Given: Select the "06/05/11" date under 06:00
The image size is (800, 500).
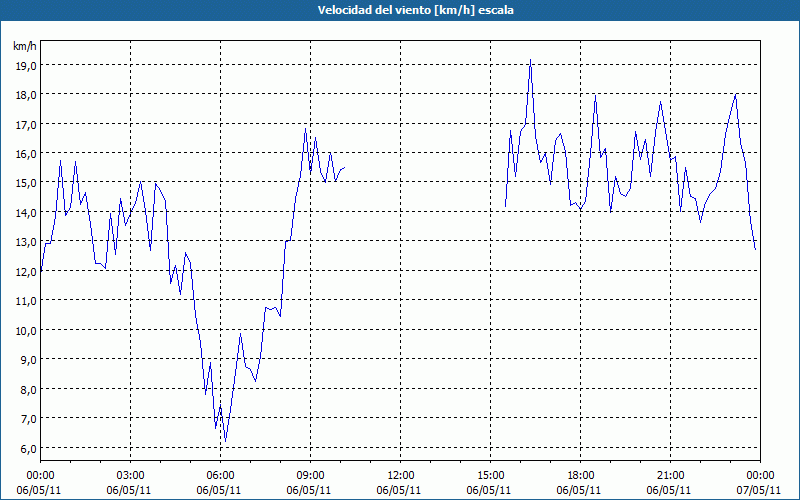Looking at the screenshot, I should tap(219, 490).
